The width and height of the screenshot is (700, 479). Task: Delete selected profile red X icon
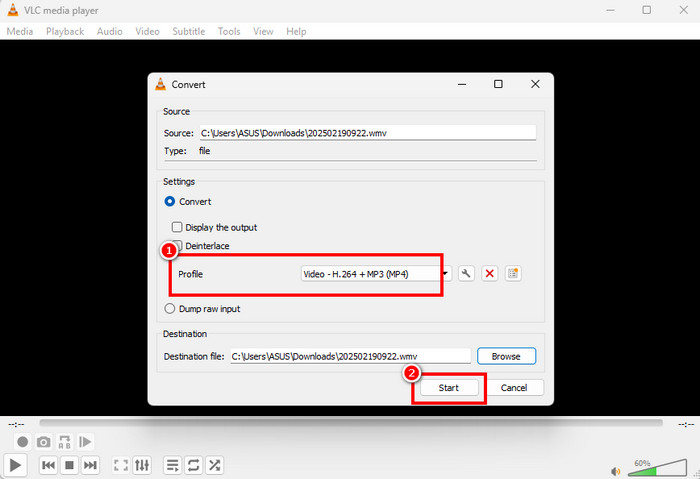click(x=489, y=273)
